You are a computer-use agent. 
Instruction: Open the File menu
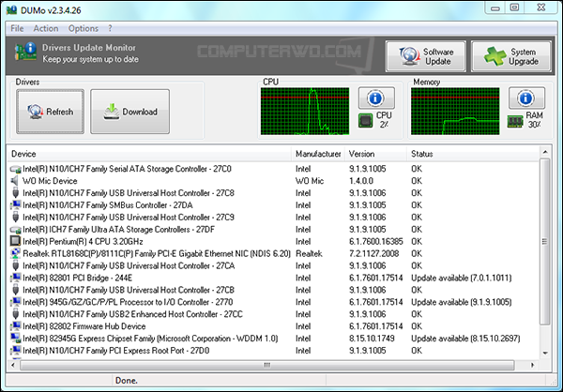coord(17,29)
